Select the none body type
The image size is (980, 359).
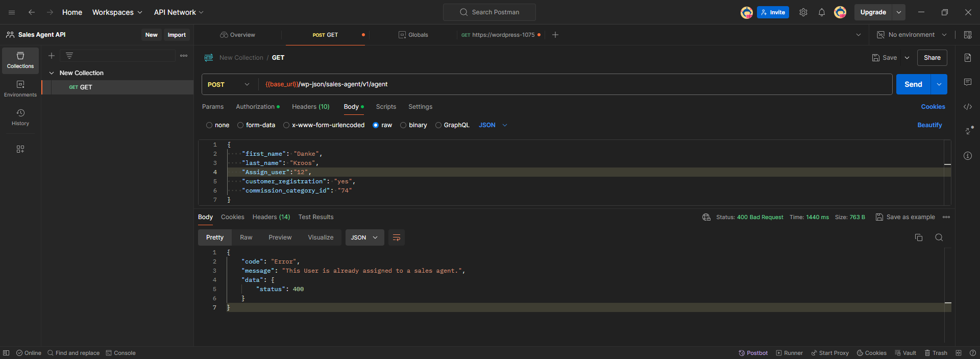209,125
